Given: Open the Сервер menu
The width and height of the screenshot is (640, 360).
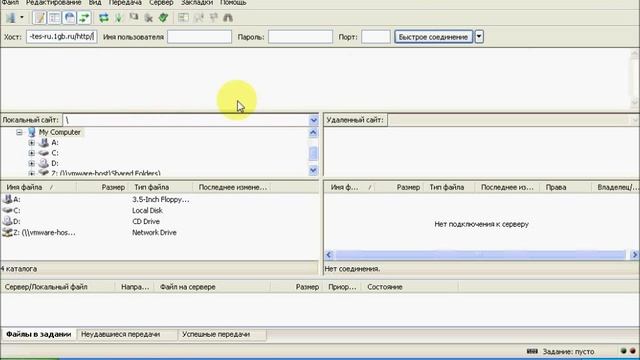Looking at the screenshot, I should tap(161, 2).
